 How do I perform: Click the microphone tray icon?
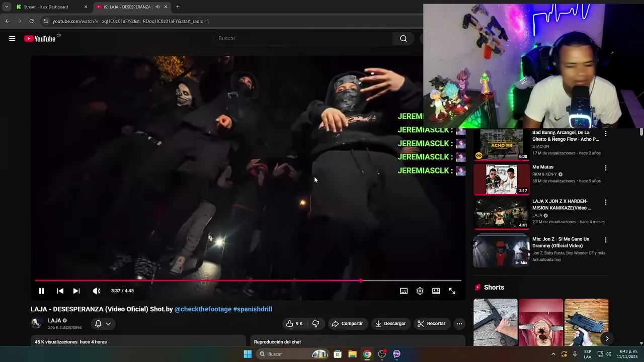(x=575, y=354)
